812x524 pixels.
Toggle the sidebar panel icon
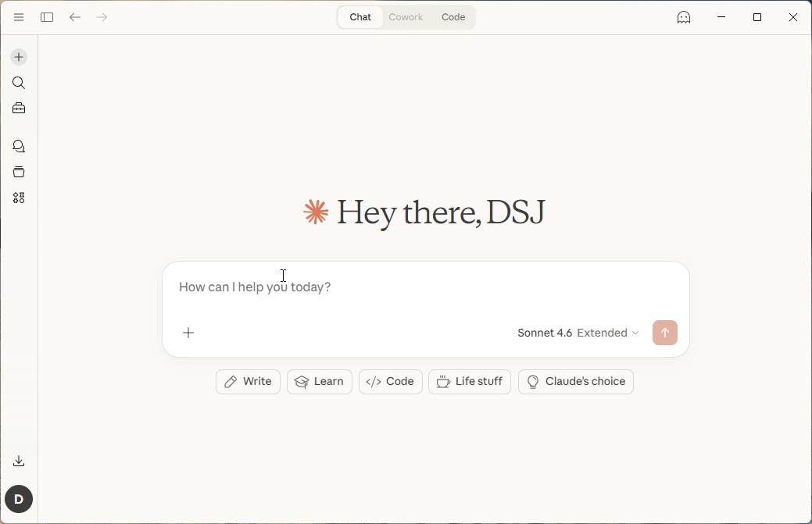click(47, 17)
